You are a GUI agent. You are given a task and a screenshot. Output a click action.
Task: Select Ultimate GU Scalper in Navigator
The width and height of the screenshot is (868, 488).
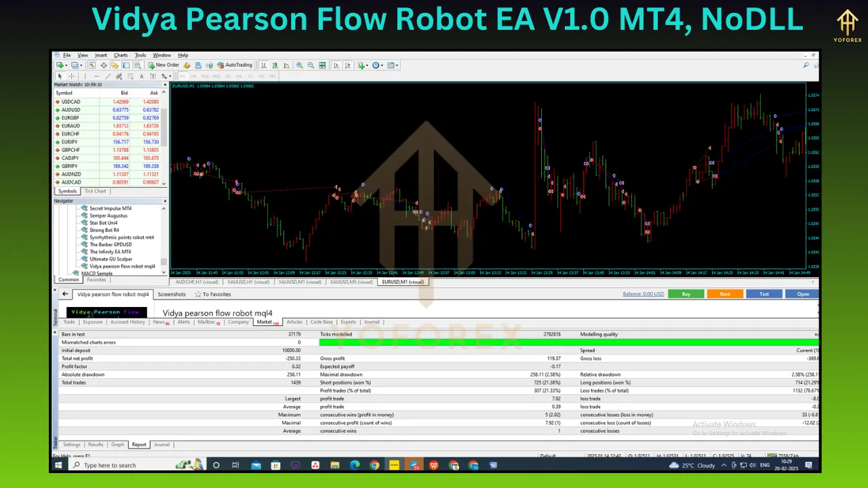(x=111, y=259)
